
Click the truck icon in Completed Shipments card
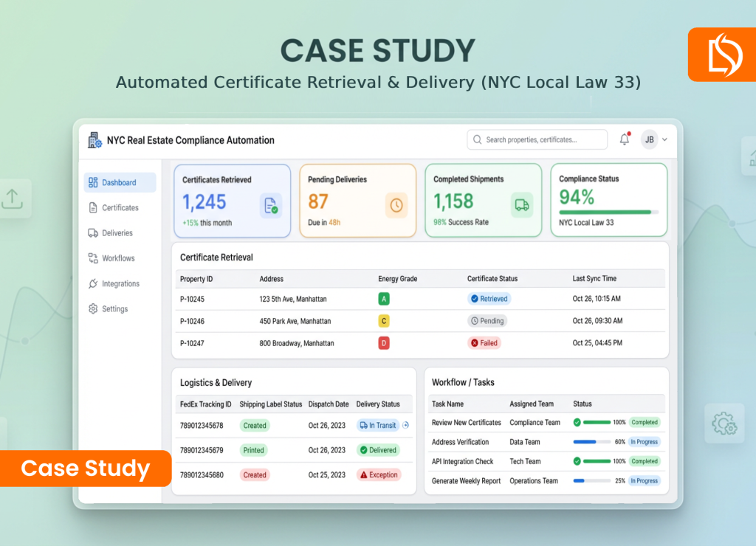tap(522, 206)
